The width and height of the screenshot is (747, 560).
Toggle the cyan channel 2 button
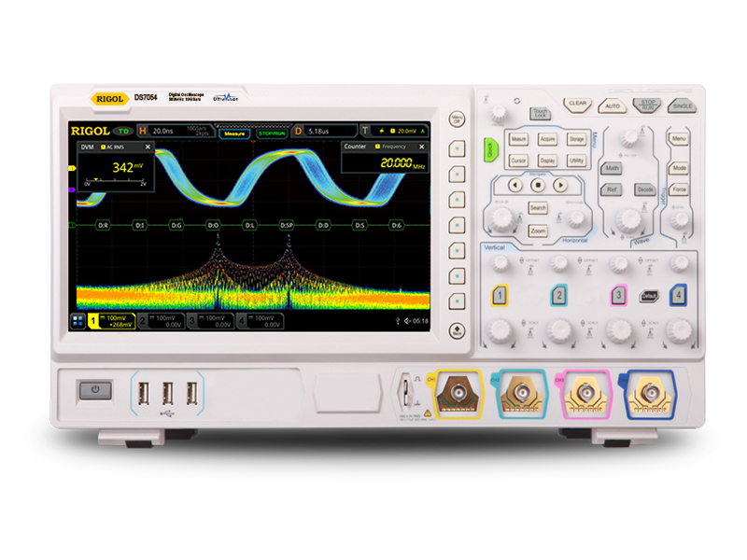point(559,296)
